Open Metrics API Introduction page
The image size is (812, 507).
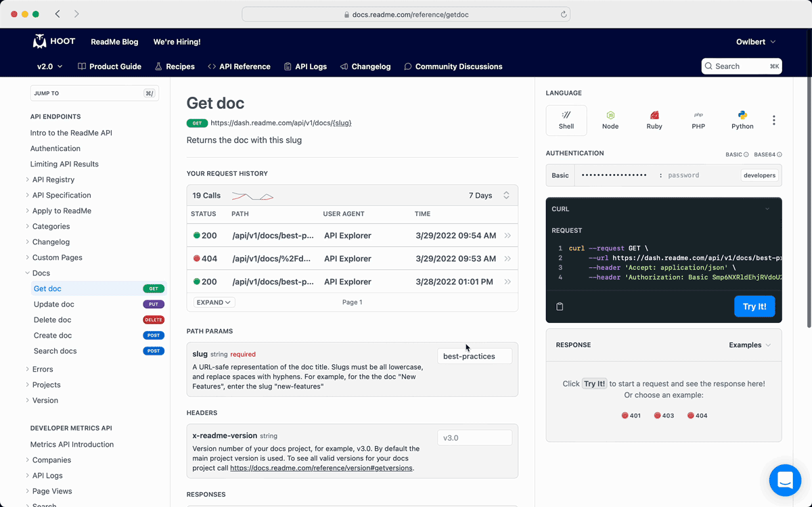pos(72,444)
